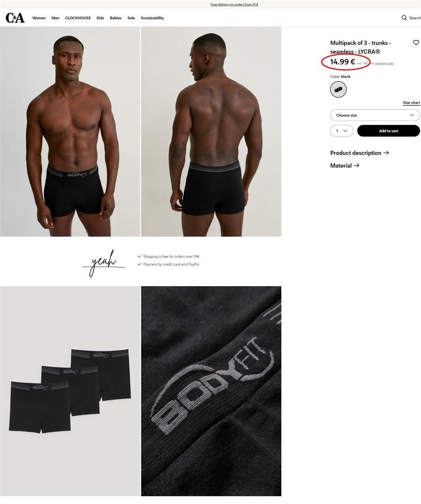Open the Choose size dropdown

point(375,115)
